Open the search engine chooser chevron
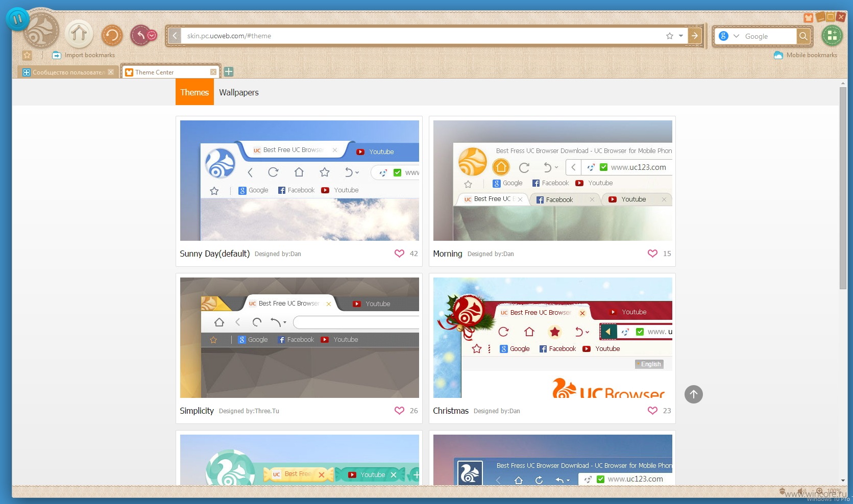 coord(736,36)
